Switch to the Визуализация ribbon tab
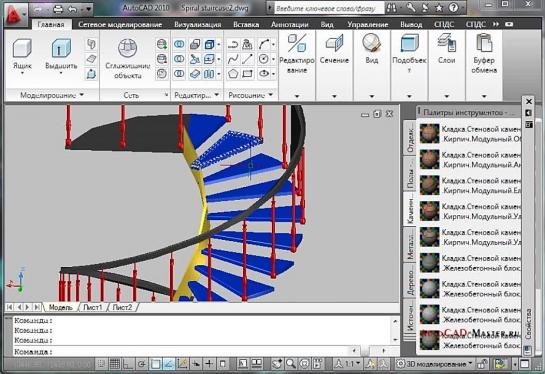This screenshot has height=374, width=545. point(197,24)
